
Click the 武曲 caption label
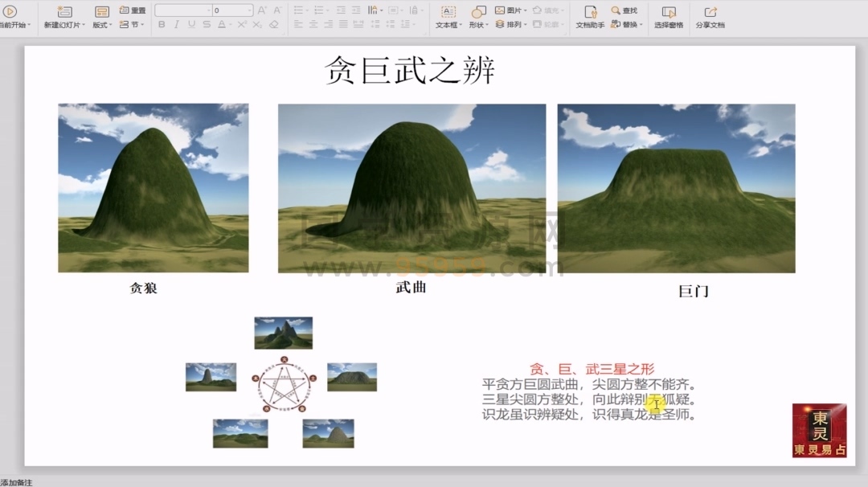pos(411,287)
